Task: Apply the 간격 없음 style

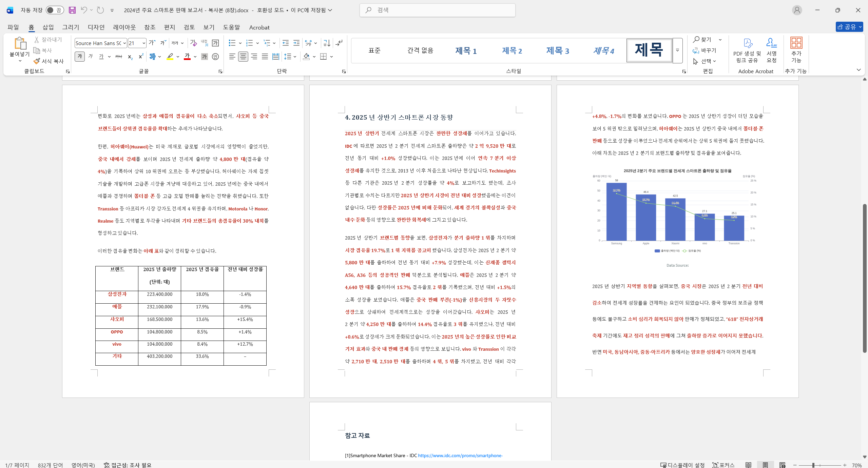Action: [420, 50]
